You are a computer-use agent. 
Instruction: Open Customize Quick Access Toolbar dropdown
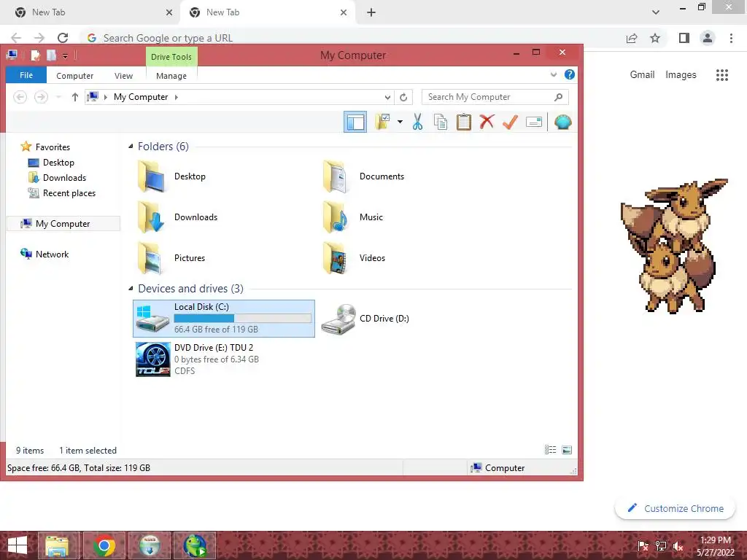(65, 56)
